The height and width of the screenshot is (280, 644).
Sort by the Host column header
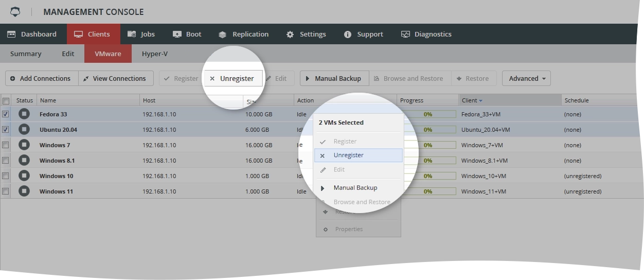point(191,100)
